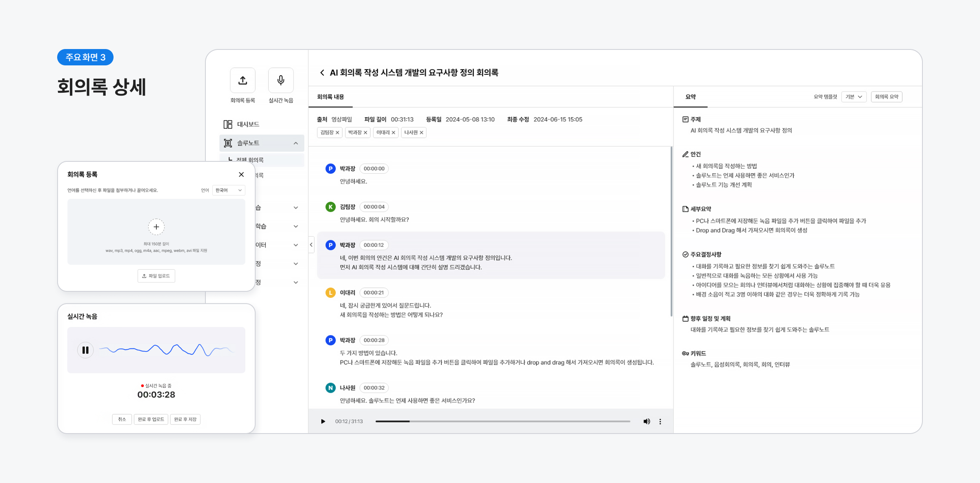Image resolution: width=980 pixels, height=483 pixels.
Task: Open the 요약 템플릿 기본 dropdown
Action: click(854, 97)
